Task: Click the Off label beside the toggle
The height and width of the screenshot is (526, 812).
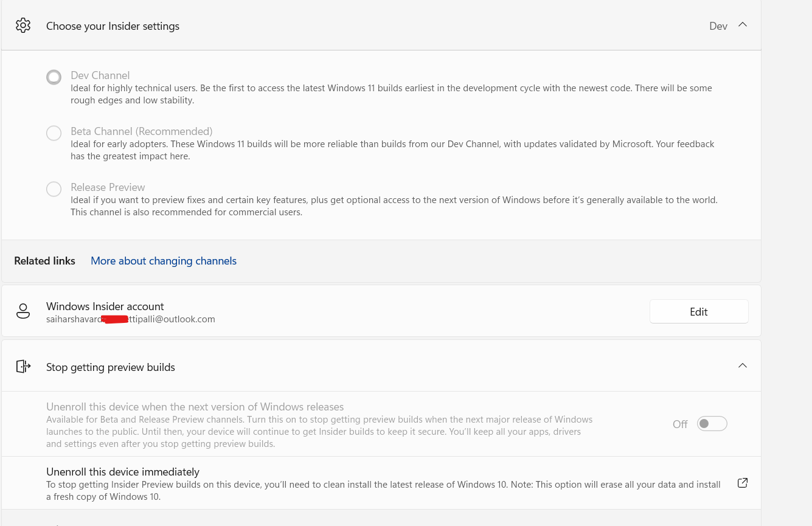Action: [680, 424]
